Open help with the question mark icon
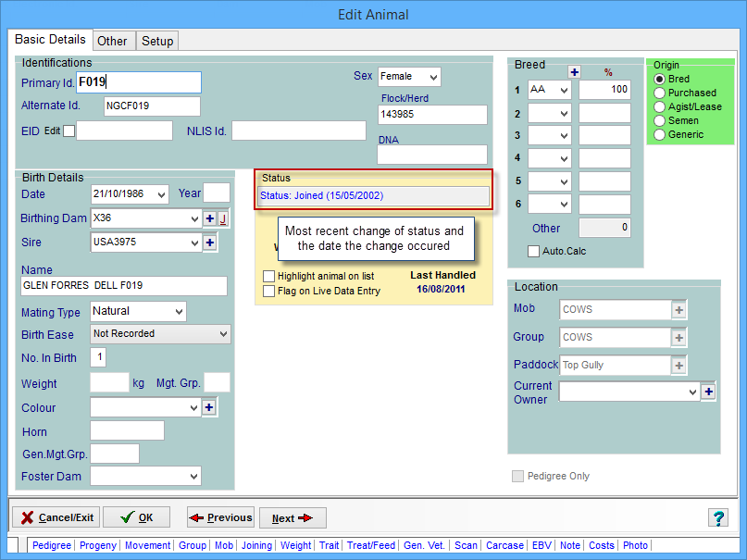Screen dimensions: 747x560 click(717, 517)
